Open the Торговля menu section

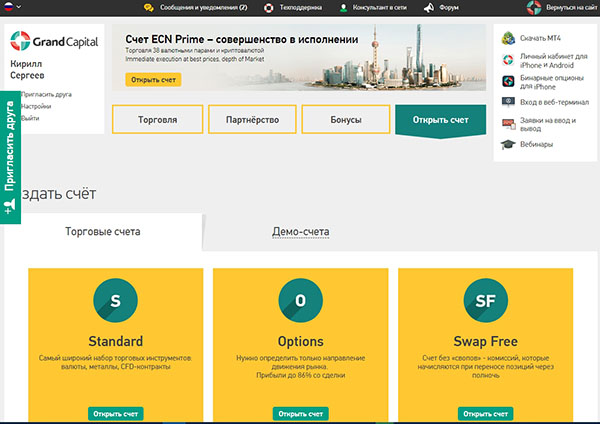pyautogui.click(x=157, y=119)
